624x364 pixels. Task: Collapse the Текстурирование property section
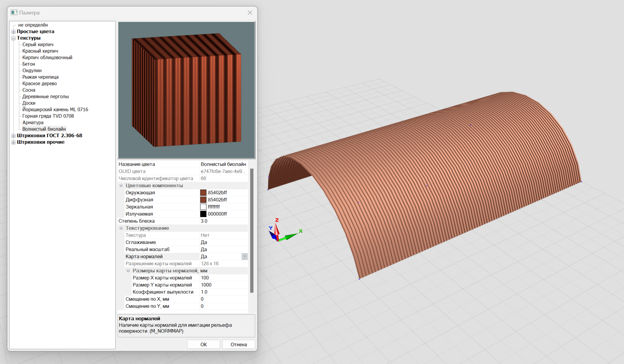(x=121, y=228)
